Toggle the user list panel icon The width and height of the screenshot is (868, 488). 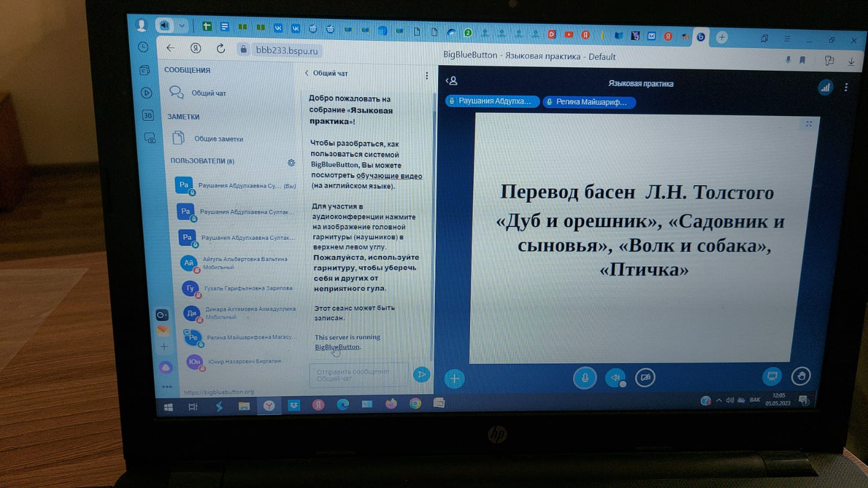452,81
